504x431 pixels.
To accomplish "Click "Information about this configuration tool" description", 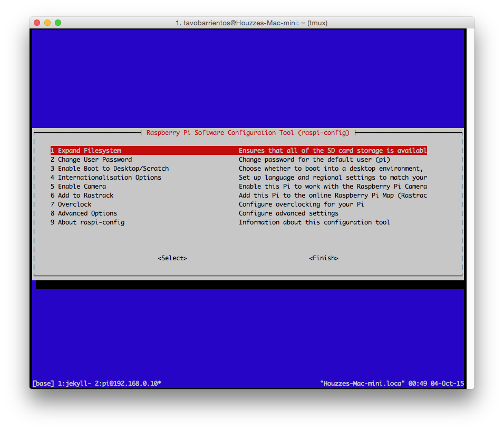I will [x=314, y=222].
